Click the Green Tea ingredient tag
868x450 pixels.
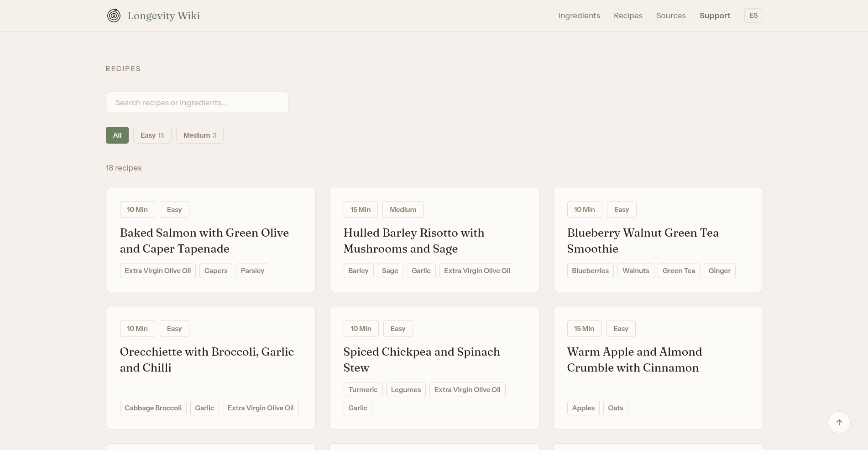click(678, 271)
